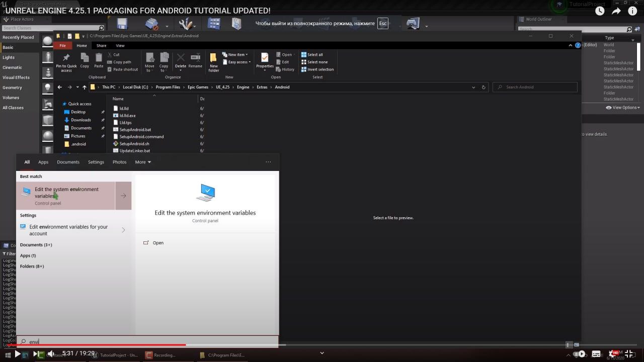This screenshot has height=362, width=644.
Task: Click the YouTube Watch later clock icon
Action: (x=600, y=11)
